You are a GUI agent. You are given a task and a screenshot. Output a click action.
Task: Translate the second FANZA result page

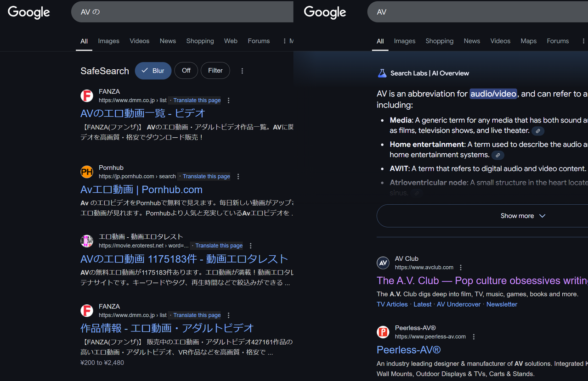click(x=197, y=315)
